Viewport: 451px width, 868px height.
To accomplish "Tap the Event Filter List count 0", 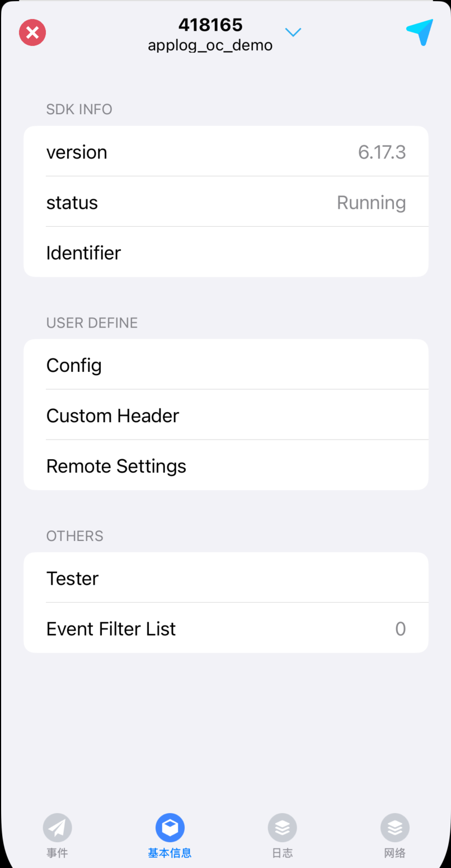I will point(400,629).
